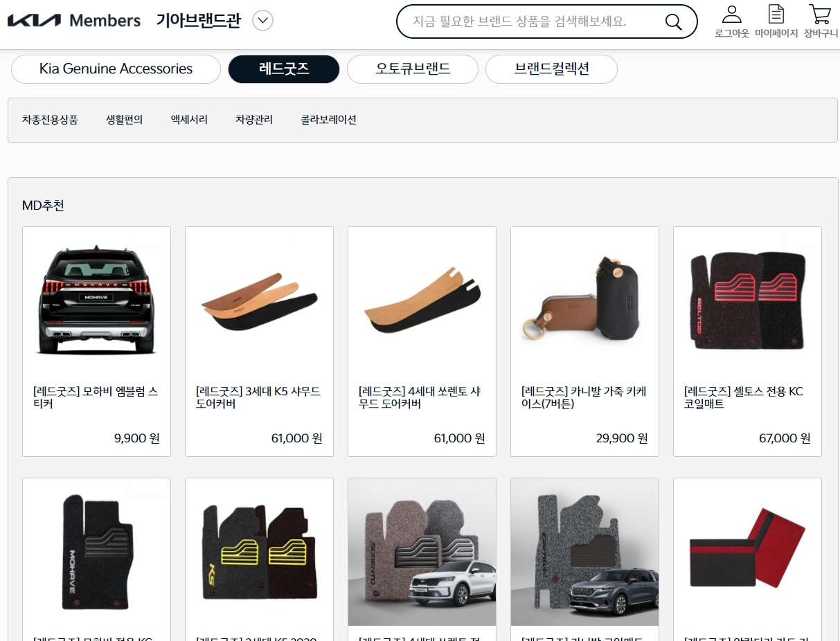Open the 셀토스 KC coil mat image

tap(747, 300)
